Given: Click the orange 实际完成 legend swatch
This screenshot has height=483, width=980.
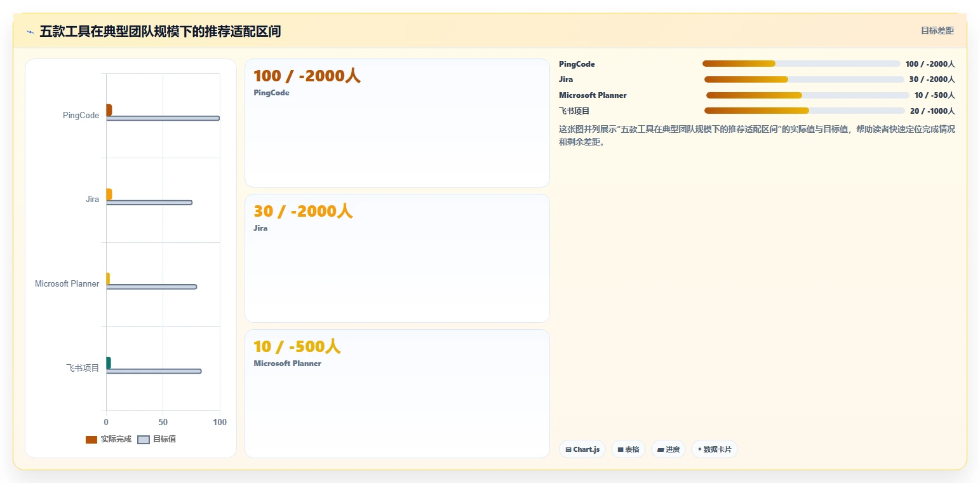Looking at the screenshot, I should click(91, 440).
